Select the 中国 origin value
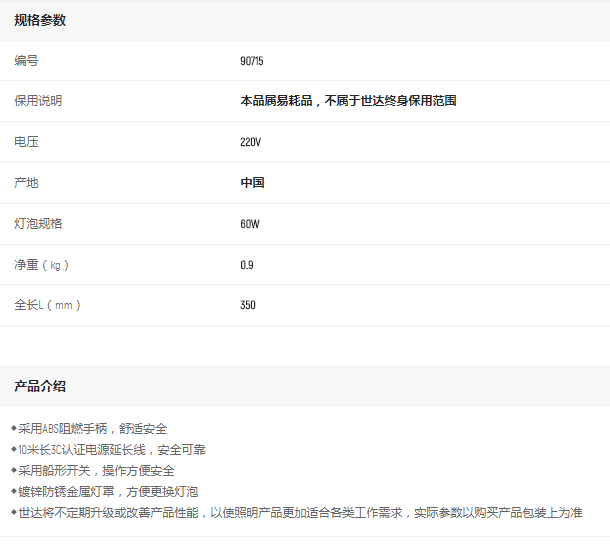The height and width of the screenshot is (554, 610). click(252, 183)
